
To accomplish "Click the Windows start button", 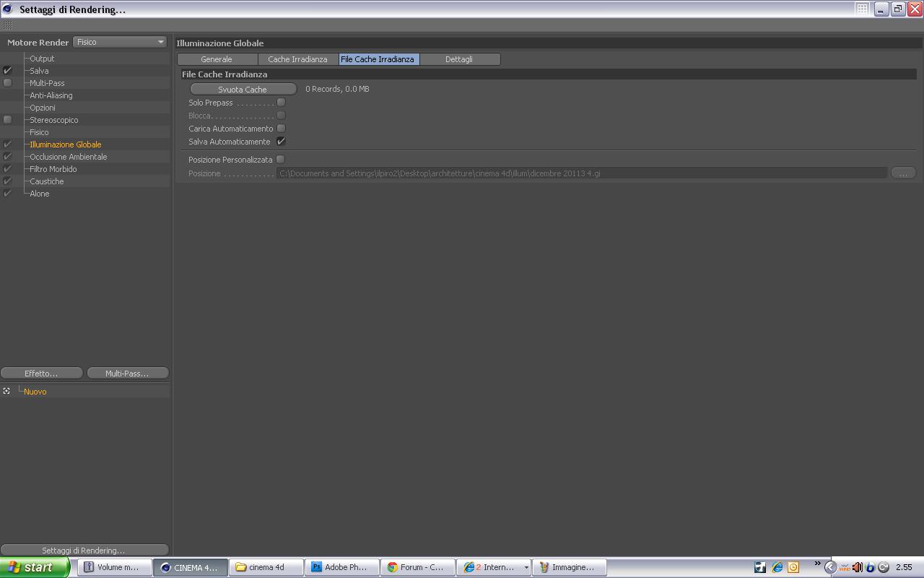I will click(35, 567).
